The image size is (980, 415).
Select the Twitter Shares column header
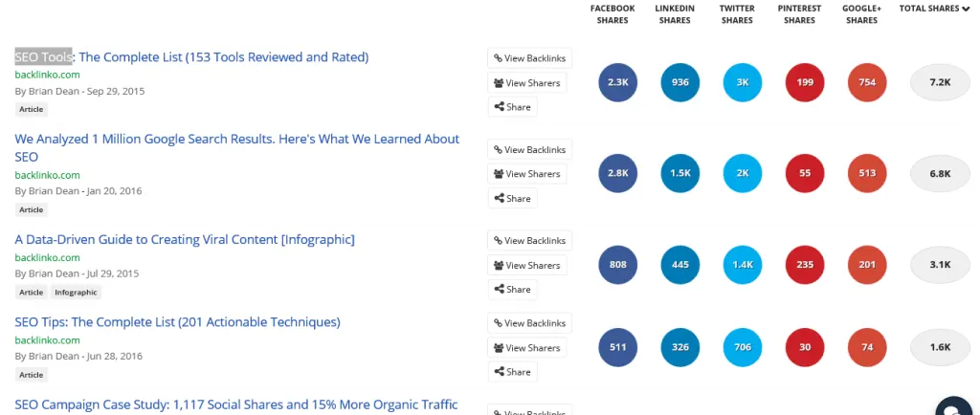coord(737,14)
